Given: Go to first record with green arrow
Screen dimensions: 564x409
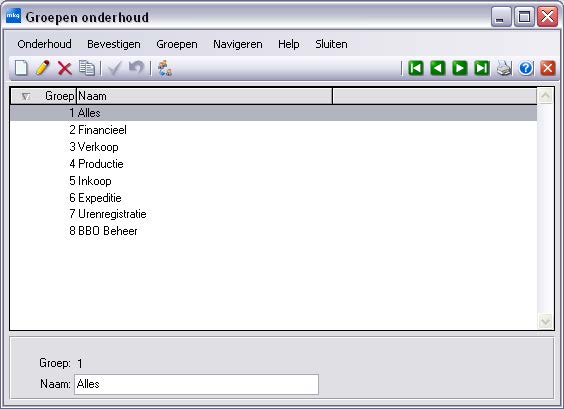Looking at the screenshot, I should point(416,68).
